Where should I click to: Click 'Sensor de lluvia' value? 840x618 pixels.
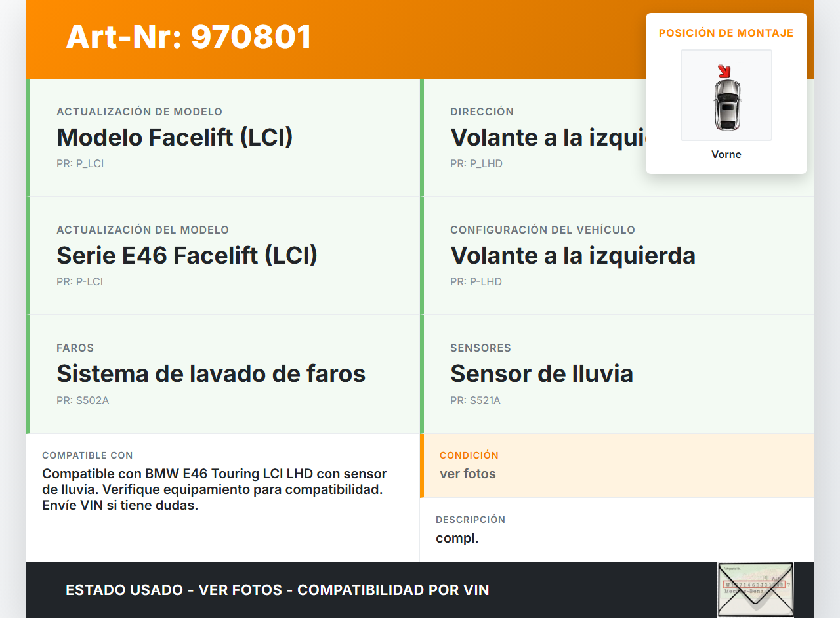click(x=541, y=374)
